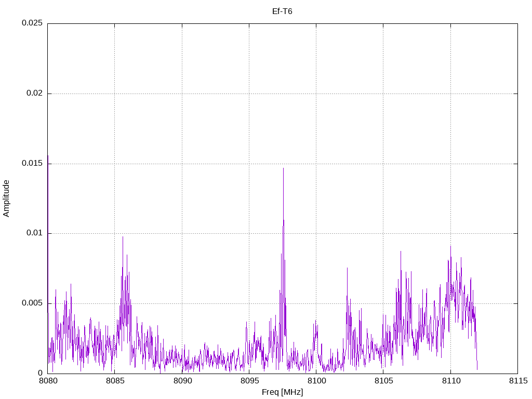Viewport: 532px width, 399px height.
Task: Click the 8085 x-axis tick label
Action: [x=115, y=381]
